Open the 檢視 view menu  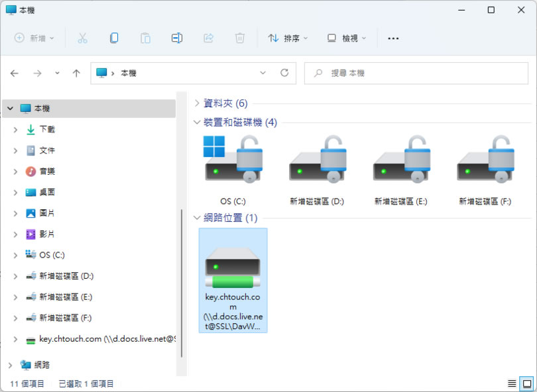pos(347,38)
